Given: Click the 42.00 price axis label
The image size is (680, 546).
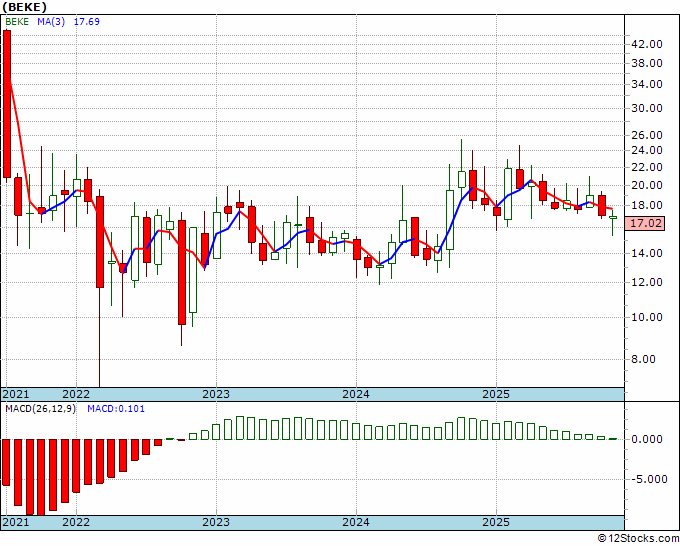Looking at the screenshot, I should tap(647, 44).
